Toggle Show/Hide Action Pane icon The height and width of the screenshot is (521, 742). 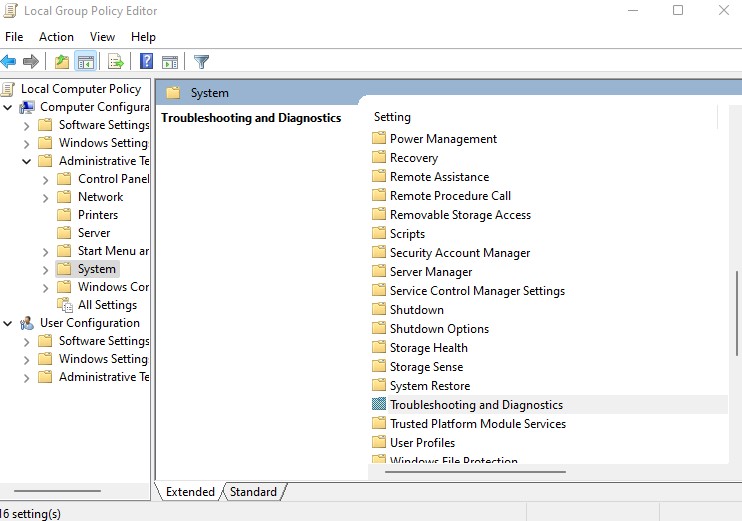pyautogui.click(x=170, y=62)
